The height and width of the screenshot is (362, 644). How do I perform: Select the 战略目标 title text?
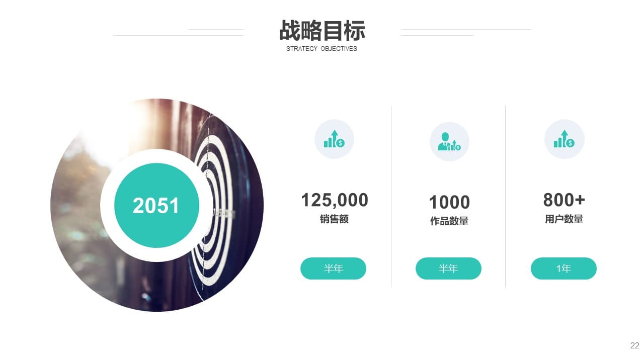322,30
